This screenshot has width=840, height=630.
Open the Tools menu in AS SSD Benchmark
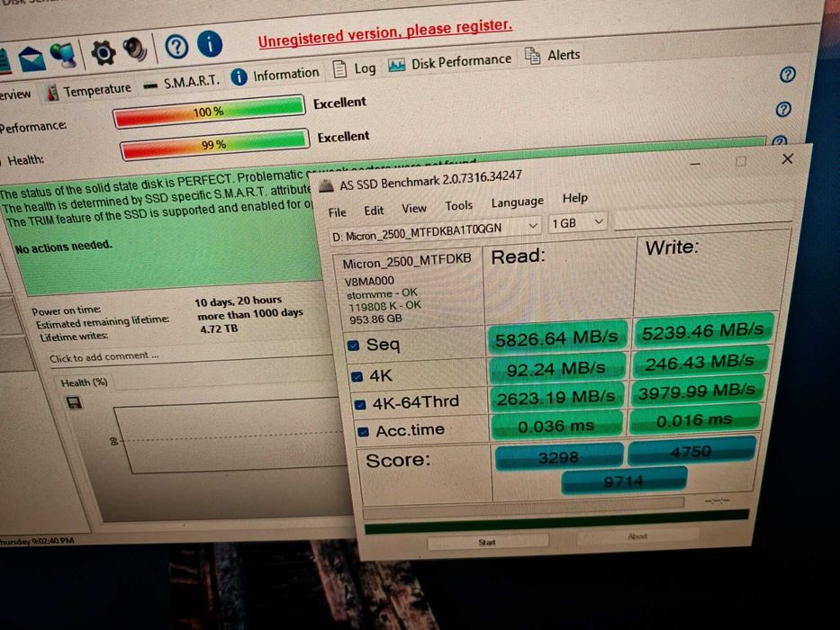click(458, 205)
